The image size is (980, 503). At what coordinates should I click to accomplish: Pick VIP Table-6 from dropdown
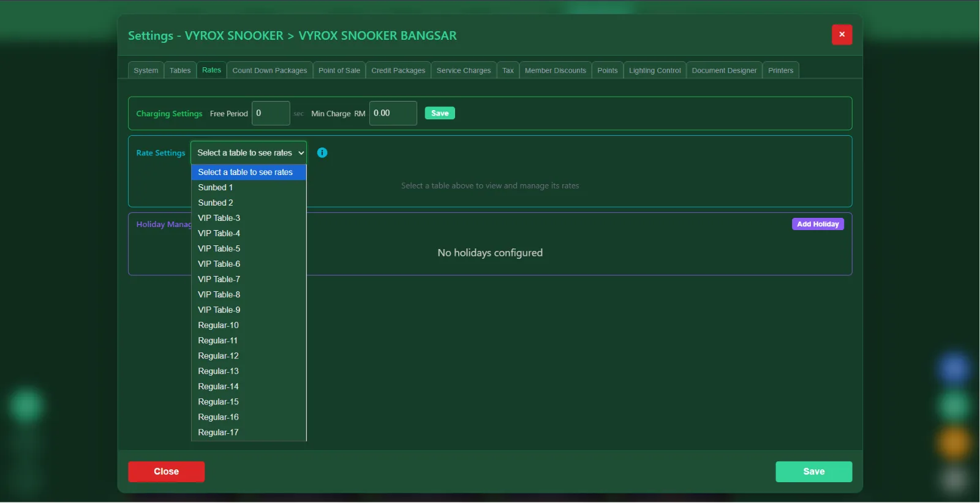[x=249, y=264]
